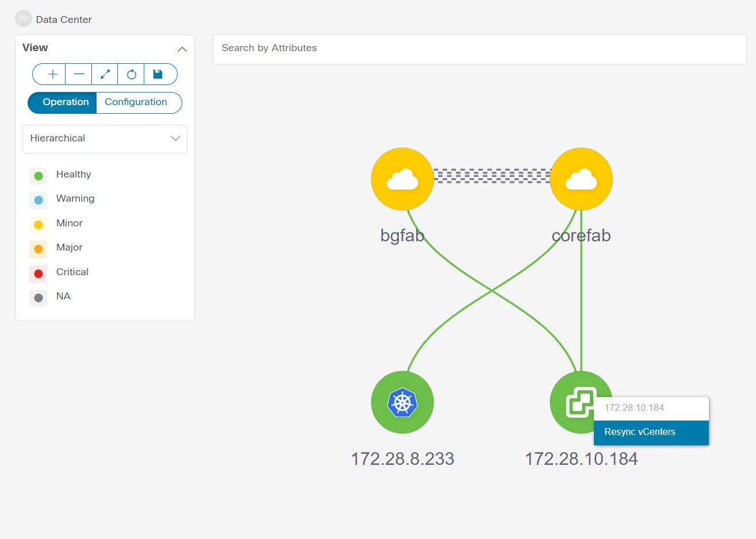Collapse the View panel chevron

182,49
